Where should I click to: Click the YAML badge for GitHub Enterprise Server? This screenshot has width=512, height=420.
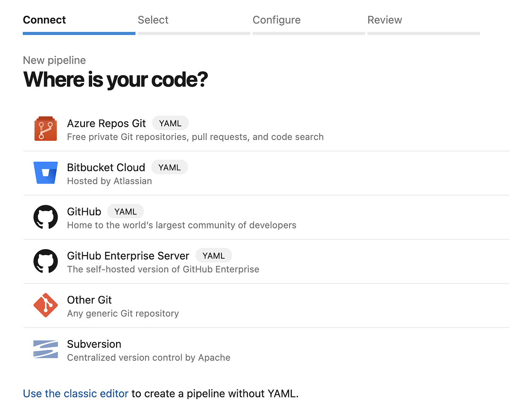click(213, 255)
